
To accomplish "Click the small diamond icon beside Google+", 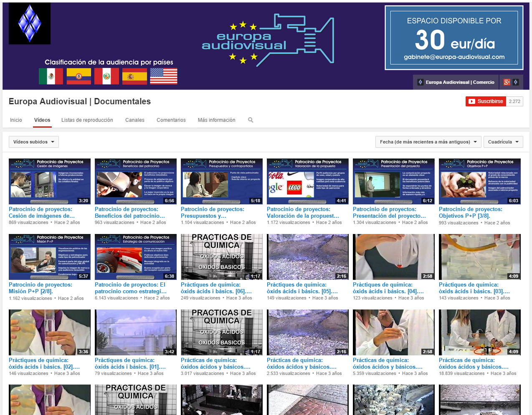I will click(x=516, y=82).
